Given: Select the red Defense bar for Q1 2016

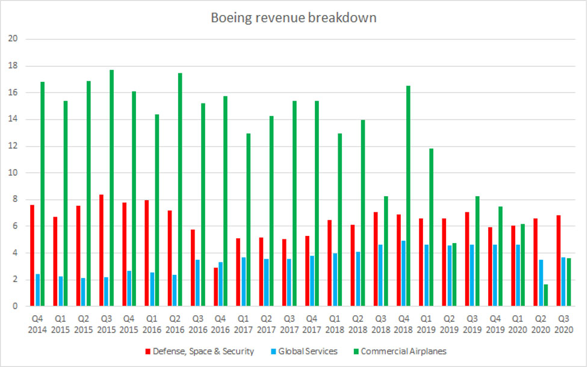Looking at the screenshot, I should pyautogui.click(x=147, y=253).
